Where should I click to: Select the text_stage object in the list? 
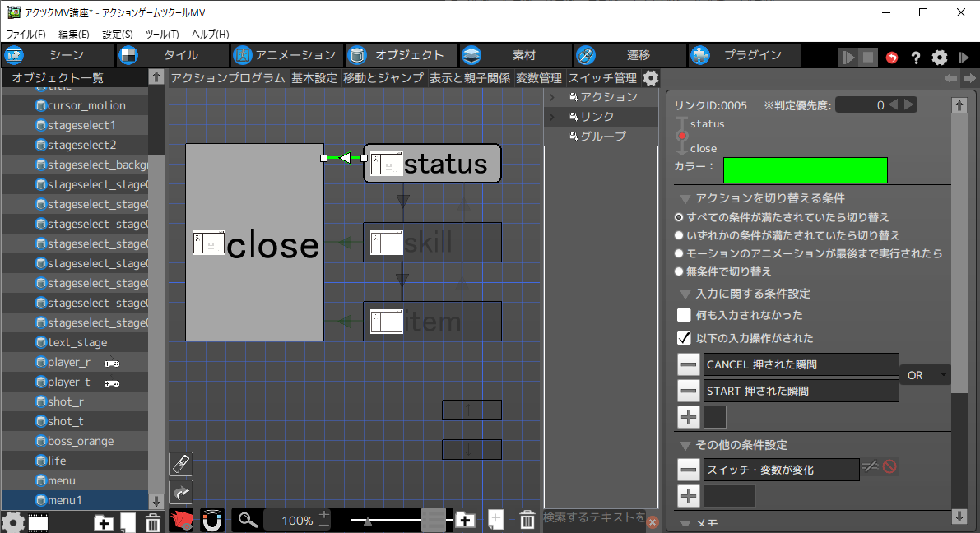[x=77, y=342]
